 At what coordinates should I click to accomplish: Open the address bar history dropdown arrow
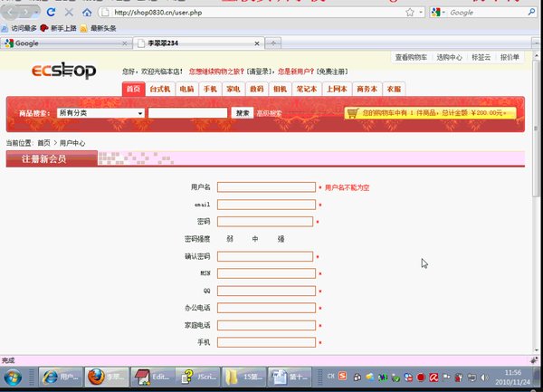pos(421,13)
